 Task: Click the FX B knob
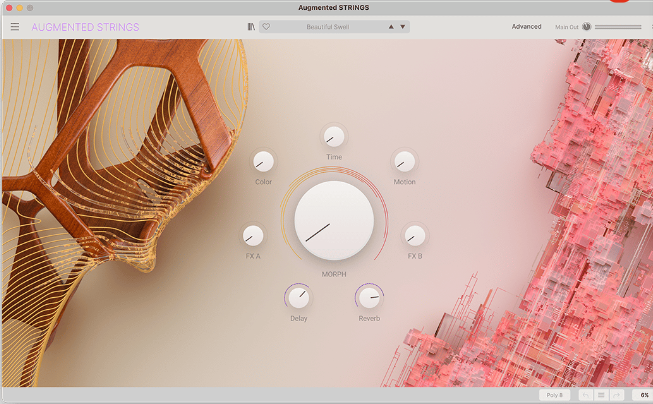click(415, 236)
